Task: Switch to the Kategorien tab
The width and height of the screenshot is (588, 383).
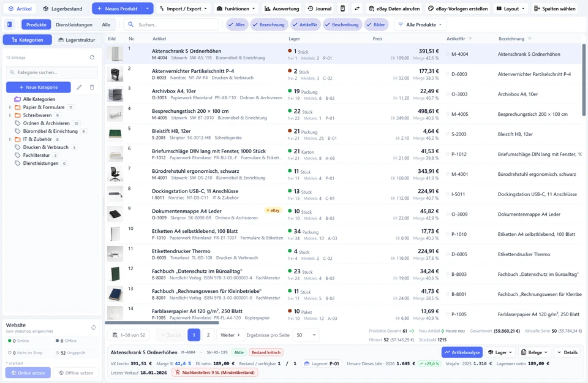Action: [28, 40]
